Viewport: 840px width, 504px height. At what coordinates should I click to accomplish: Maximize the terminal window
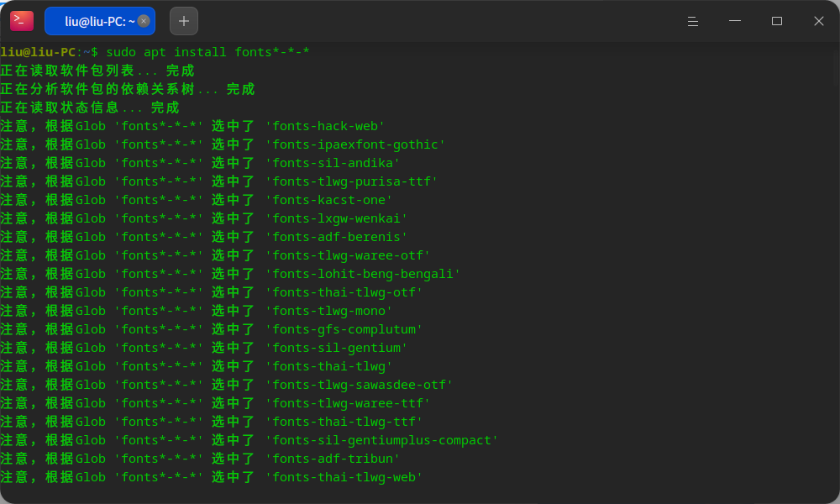777,21
